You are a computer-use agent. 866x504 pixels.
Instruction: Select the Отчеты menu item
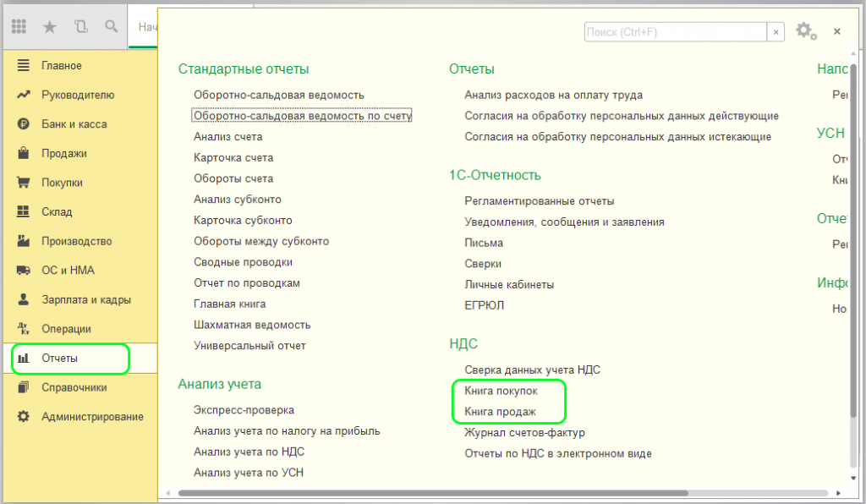[x=59, y=359]
